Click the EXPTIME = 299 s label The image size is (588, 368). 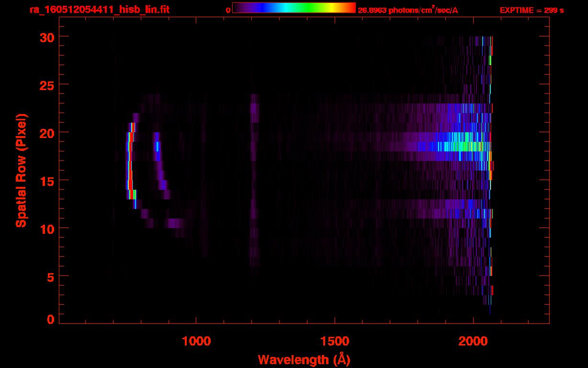(x=531, y=10)
